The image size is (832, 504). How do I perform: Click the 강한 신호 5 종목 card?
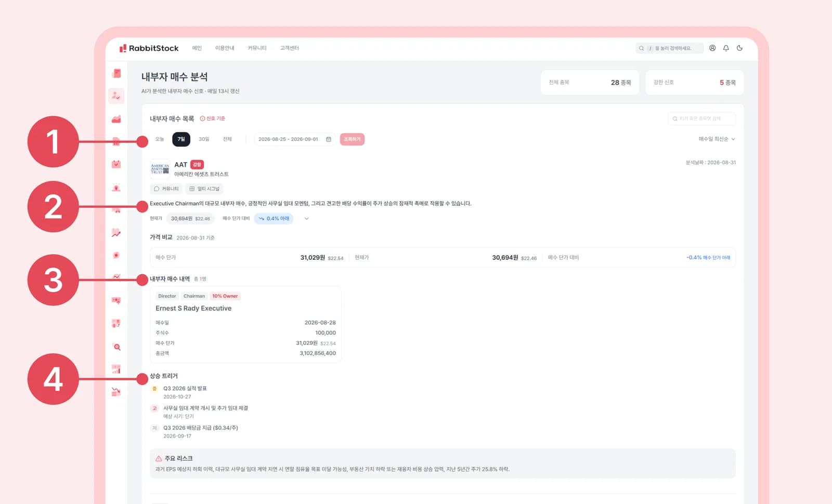tap(694, 83)
